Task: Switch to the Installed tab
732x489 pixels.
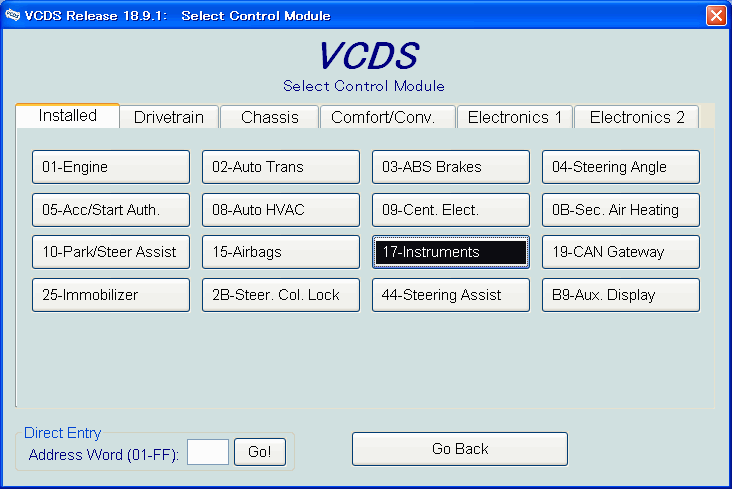Action: coord(68,115)
